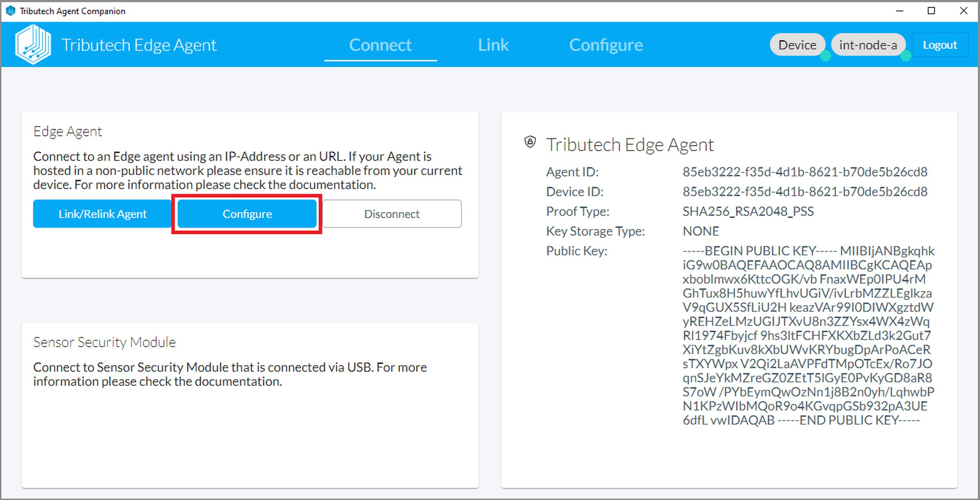980x500 pixels.
Task: Select the Device ID value text
Action: tap(805, 191)
